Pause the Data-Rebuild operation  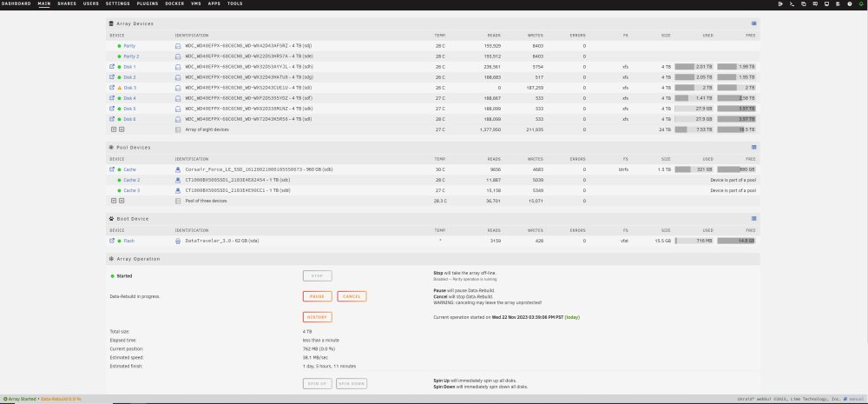317,296
